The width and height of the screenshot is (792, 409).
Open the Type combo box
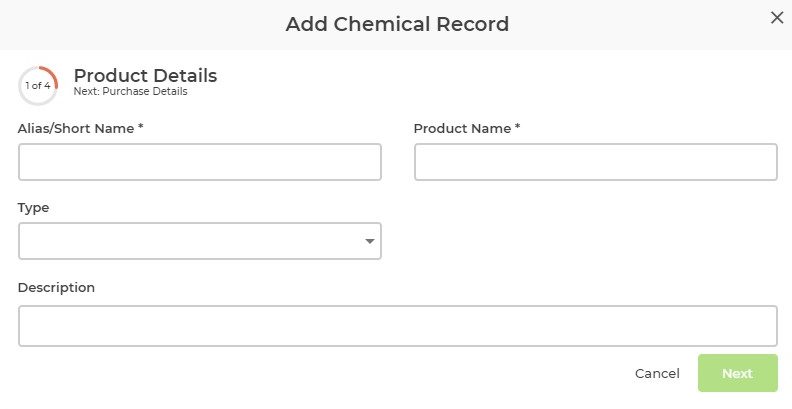[x=190, y=241]
